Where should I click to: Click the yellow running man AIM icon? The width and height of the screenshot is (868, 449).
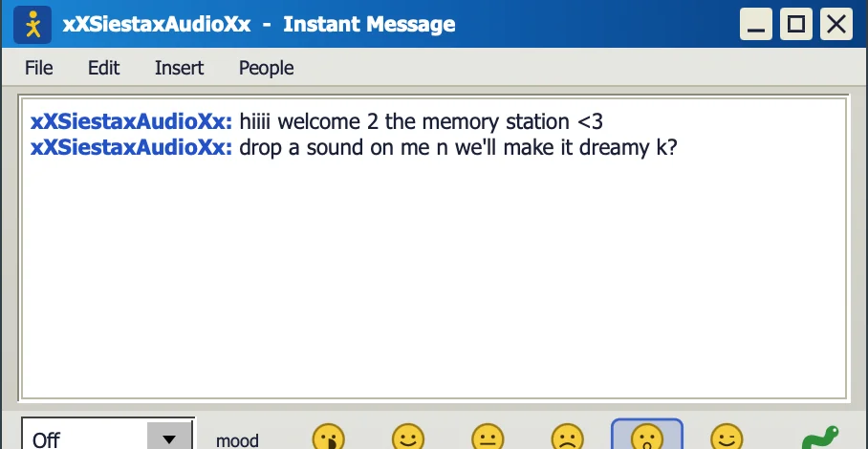[33, 25]
